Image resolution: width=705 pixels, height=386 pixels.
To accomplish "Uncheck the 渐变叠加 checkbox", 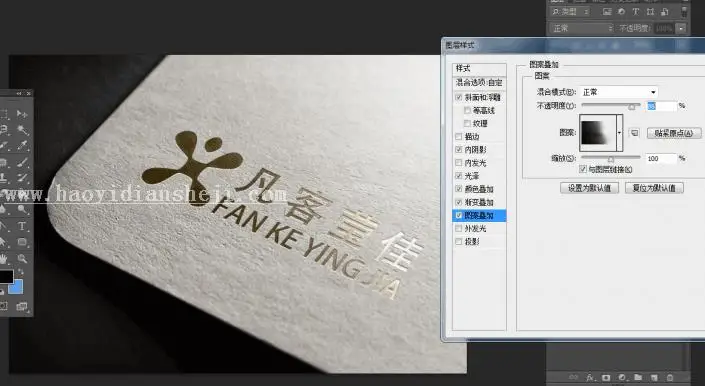I will [459, 202].
